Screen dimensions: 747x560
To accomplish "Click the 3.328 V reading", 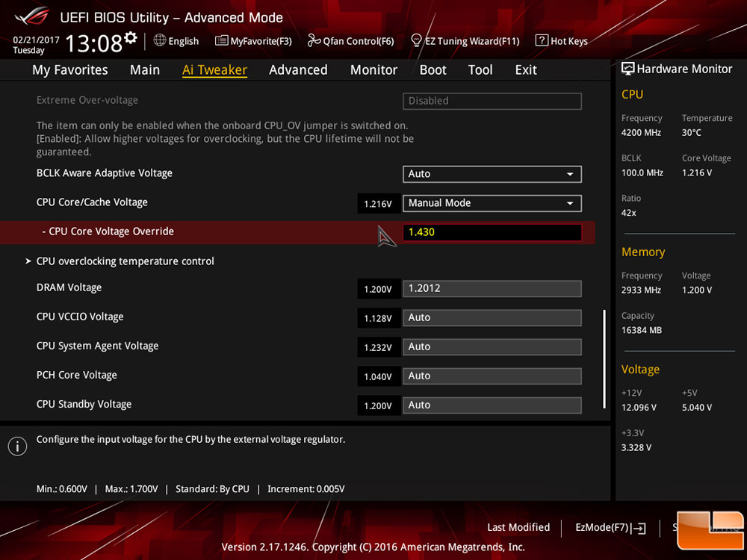I will pos(636,447).
